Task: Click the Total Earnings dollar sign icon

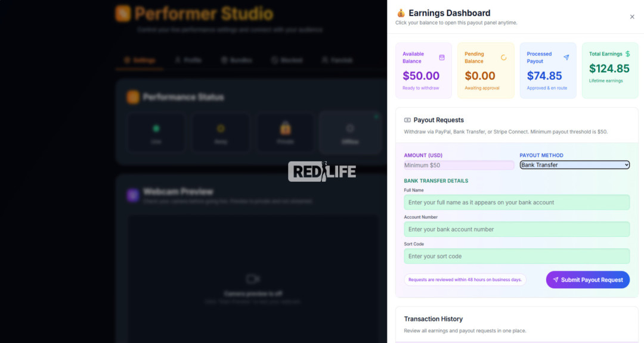Action: tap(627, 54)
